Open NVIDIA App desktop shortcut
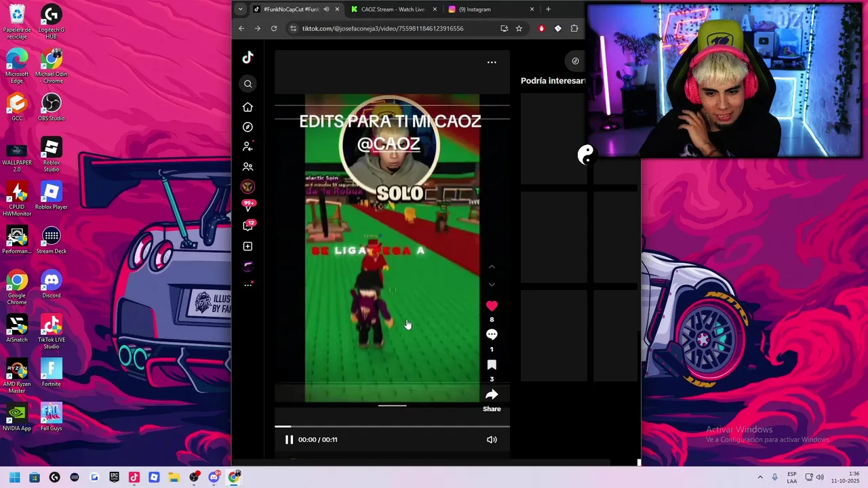The image size is (868, 488). pyautogui.click(x=17, y=417)
